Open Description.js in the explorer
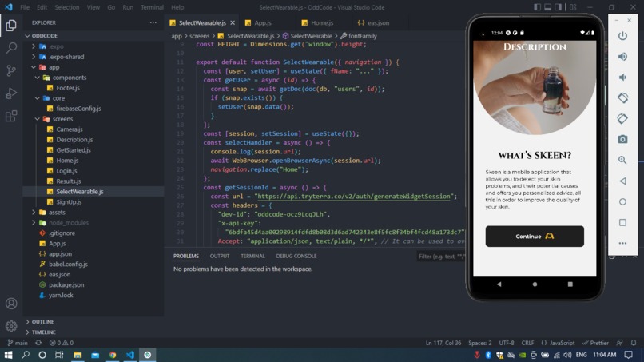 (x=74, y=140)
